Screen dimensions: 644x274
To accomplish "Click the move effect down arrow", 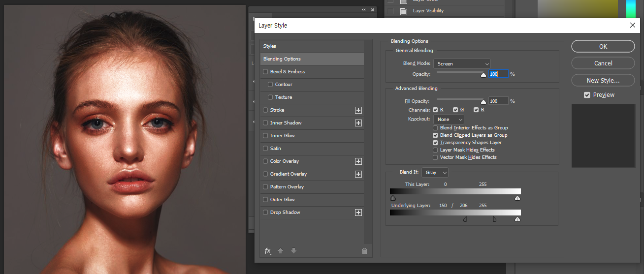I will (x=293, y=251).
